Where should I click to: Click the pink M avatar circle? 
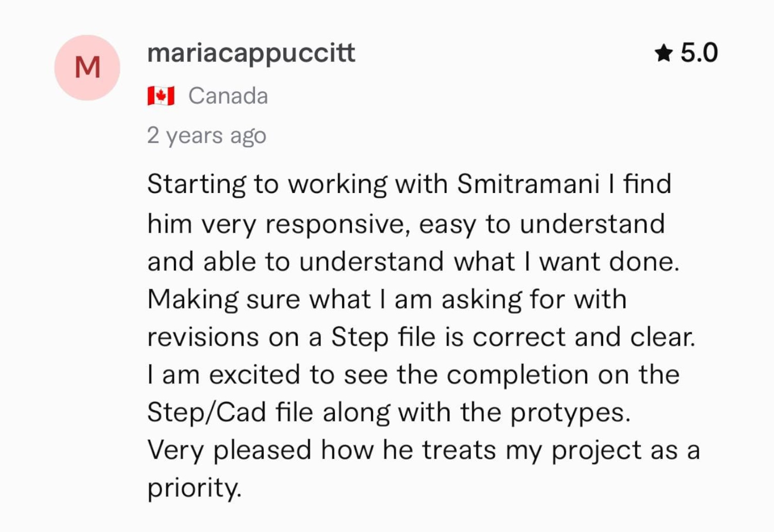(x=87, y=68)
